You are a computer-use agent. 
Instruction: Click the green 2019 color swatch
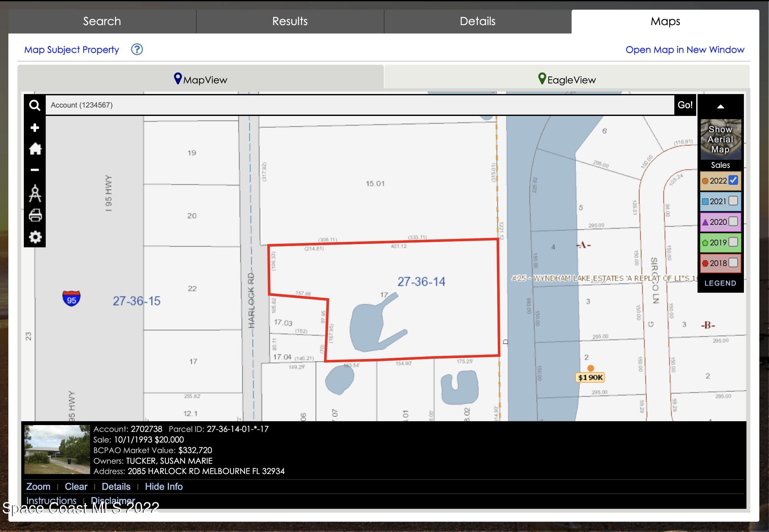[x=705, y=242]
